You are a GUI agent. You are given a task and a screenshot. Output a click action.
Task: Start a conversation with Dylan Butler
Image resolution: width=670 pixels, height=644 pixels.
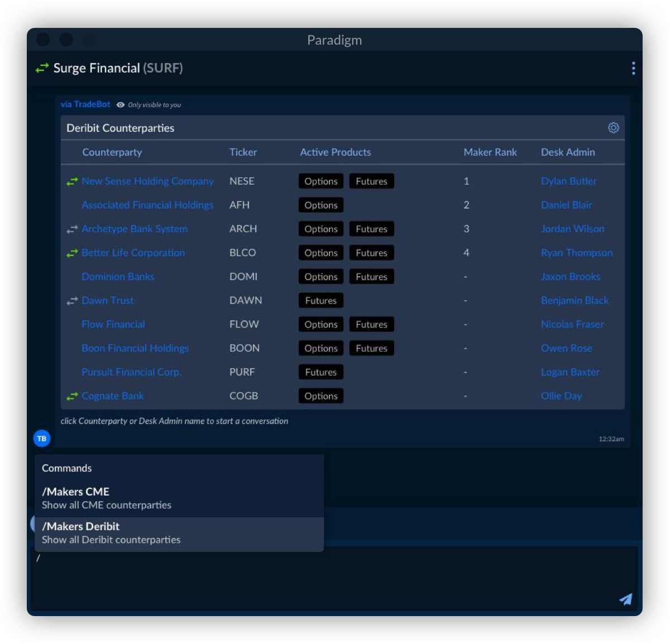coord(568,181)
